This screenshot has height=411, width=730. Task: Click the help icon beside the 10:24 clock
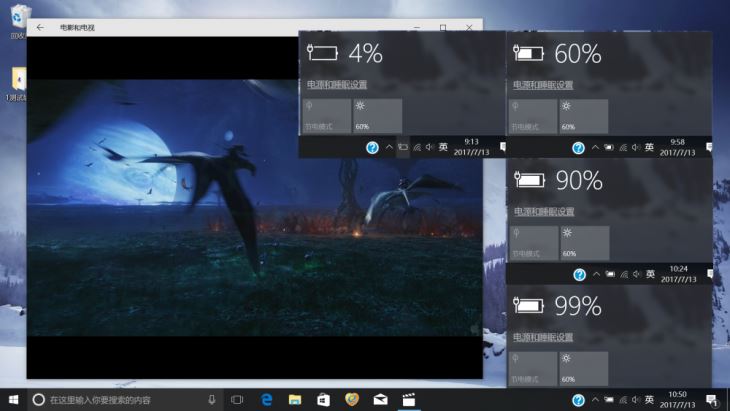[579, 275]
